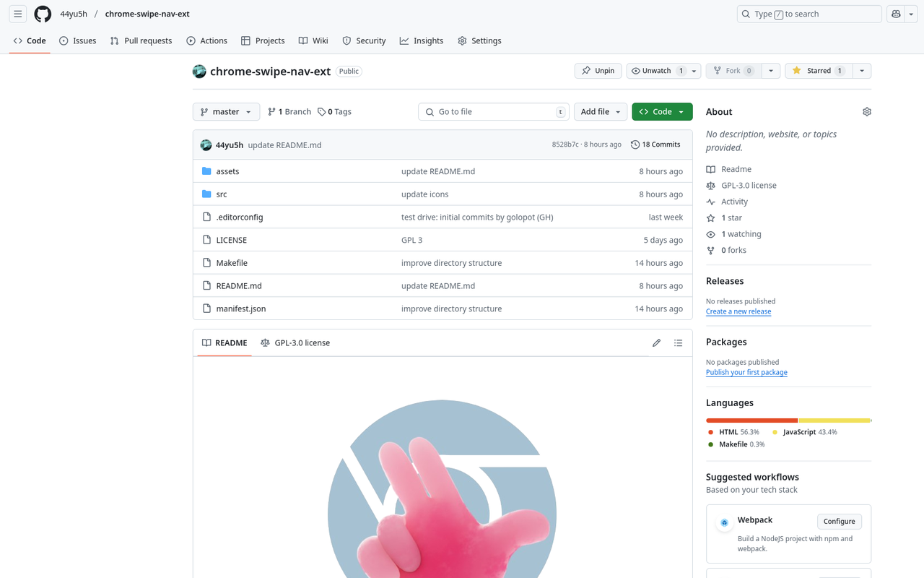This screenshot has width=924, height=578.
Task: Open the Security tab
Action: (364, 41)
